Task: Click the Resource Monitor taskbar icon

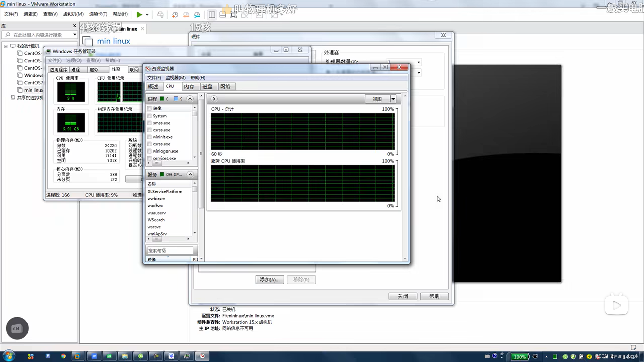Action: tap(202, 356)
